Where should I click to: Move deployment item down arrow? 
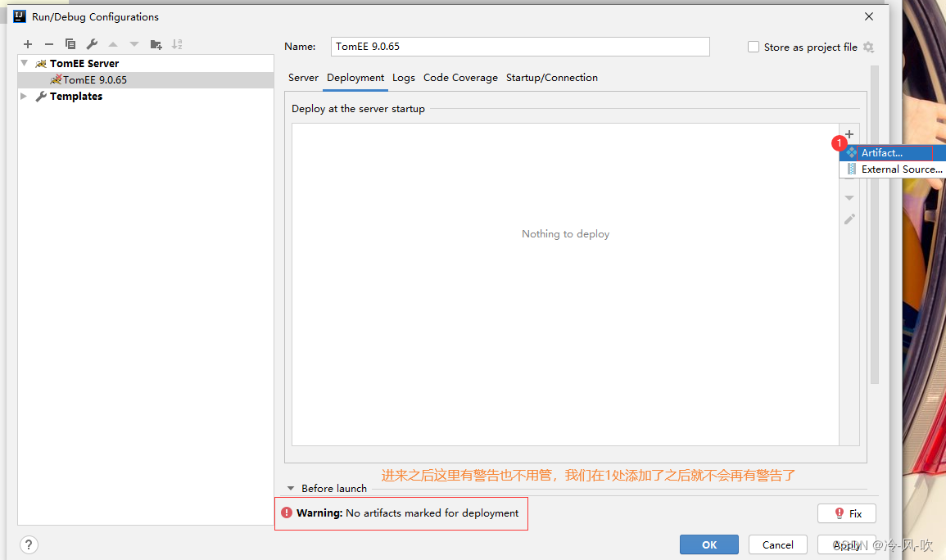click(x=849, y=197)
